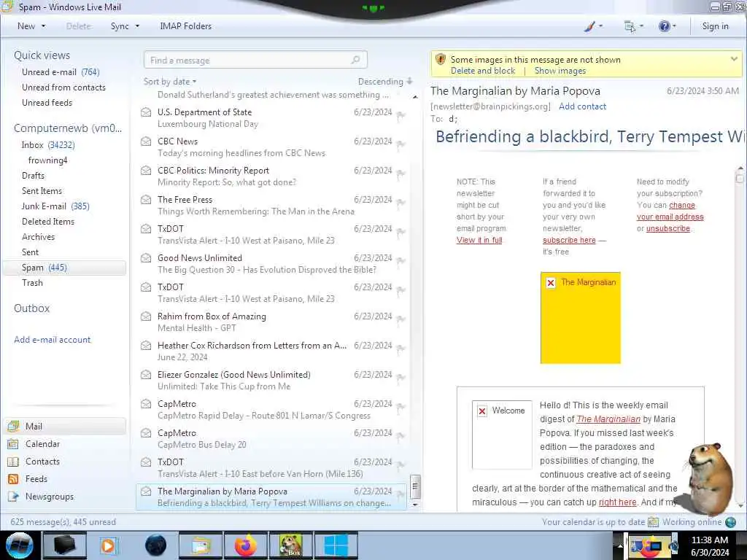Open the Menus layout icon in toolbar

point(630,27)
